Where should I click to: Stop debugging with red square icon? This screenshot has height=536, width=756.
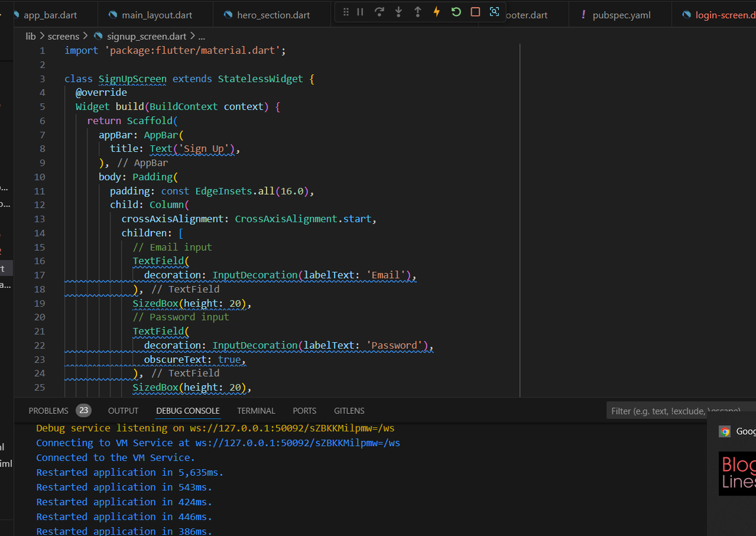point(476,12)
